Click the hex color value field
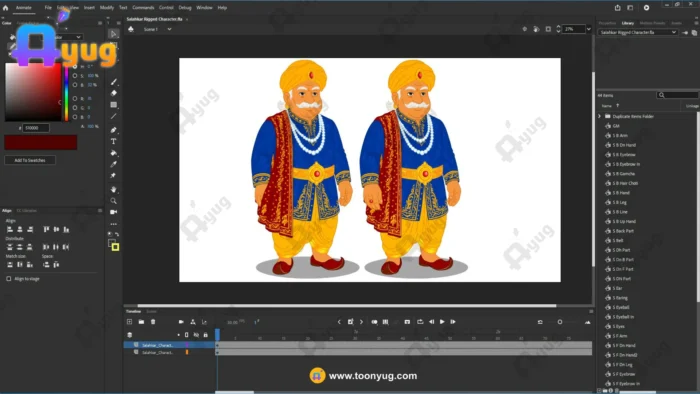 pyautogui.click(x=36, y=128)
